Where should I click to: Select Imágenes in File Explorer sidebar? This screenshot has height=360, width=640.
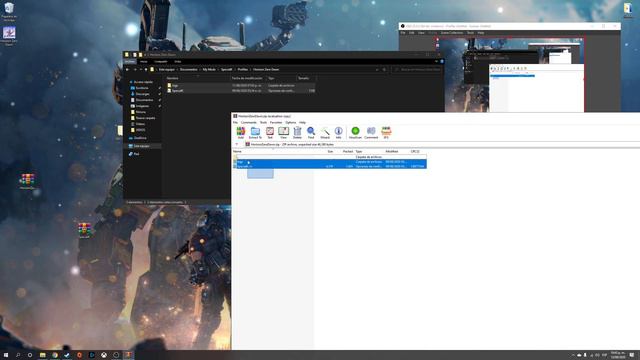click(142, 106)
